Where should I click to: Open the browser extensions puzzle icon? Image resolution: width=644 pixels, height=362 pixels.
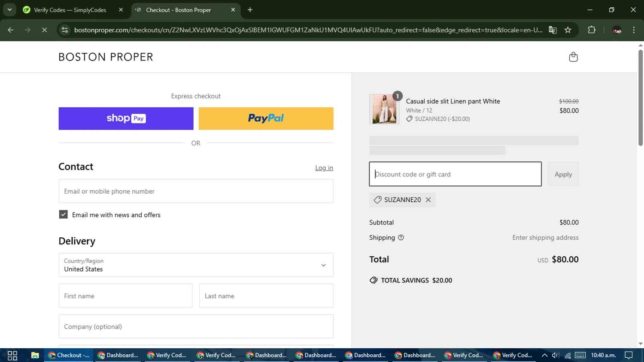pyautogui.click(x=592, y=30)
